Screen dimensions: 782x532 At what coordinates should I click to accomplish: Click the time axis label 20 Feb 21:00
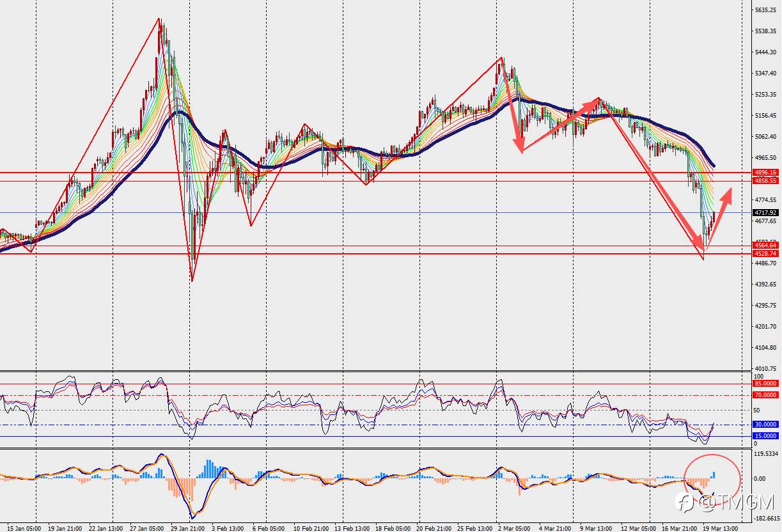[433, 528]
